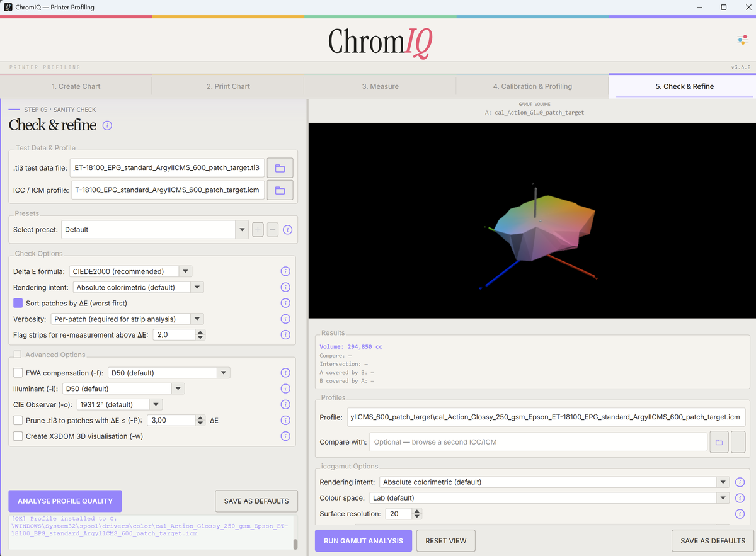Switch to 4. Calibration & Profiling tab
The height and width of the screenshot is (556, 756).
click(532, 86)
